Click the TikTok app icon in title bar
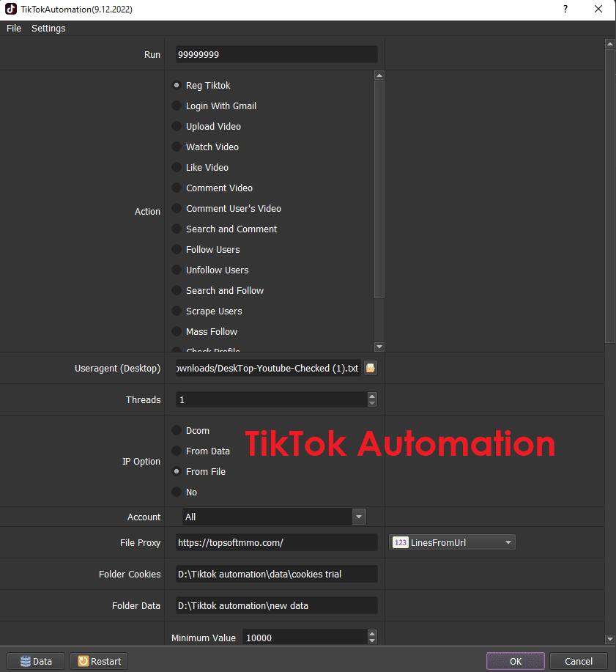The width and height of the screenshot is (616, 672). coord(11,9)
